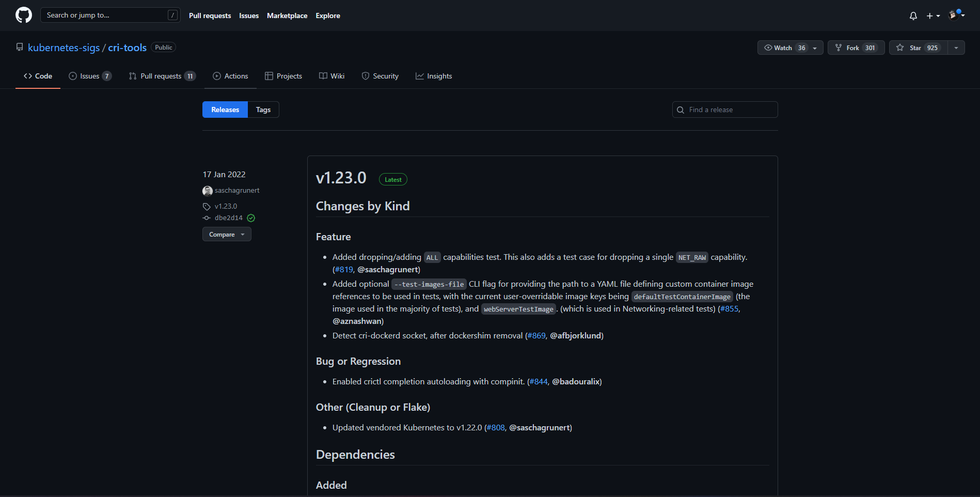
Task: Open the user avatar menu
Action: pos(956,15)
